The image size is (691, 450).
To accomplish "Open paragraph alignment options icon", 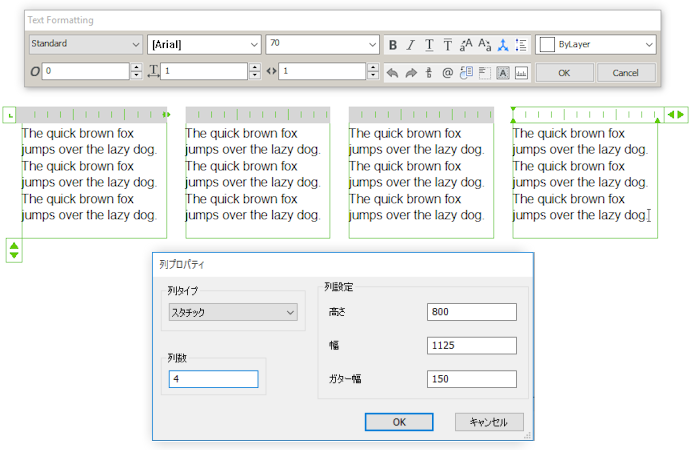I will click(485, 73).
